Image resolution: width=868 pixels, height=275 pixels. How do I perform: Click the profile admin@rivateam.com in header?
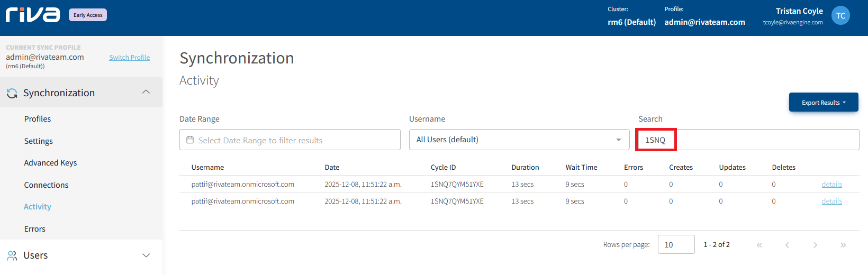[x=704, y=22]
